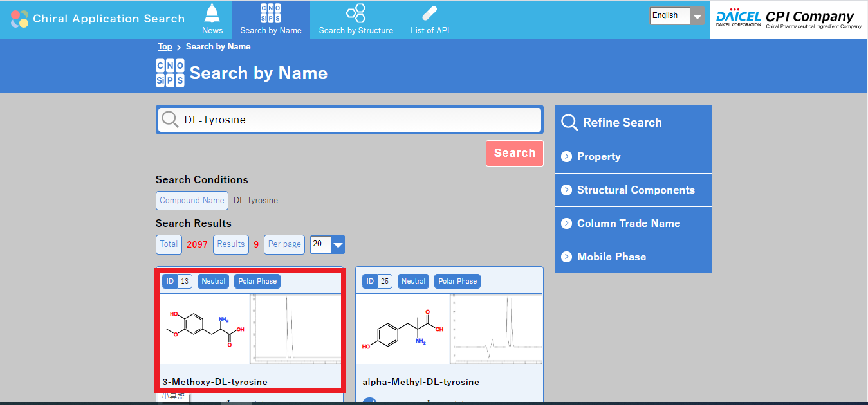
Task: Click the News bell icon
Action: coord(212,12)
